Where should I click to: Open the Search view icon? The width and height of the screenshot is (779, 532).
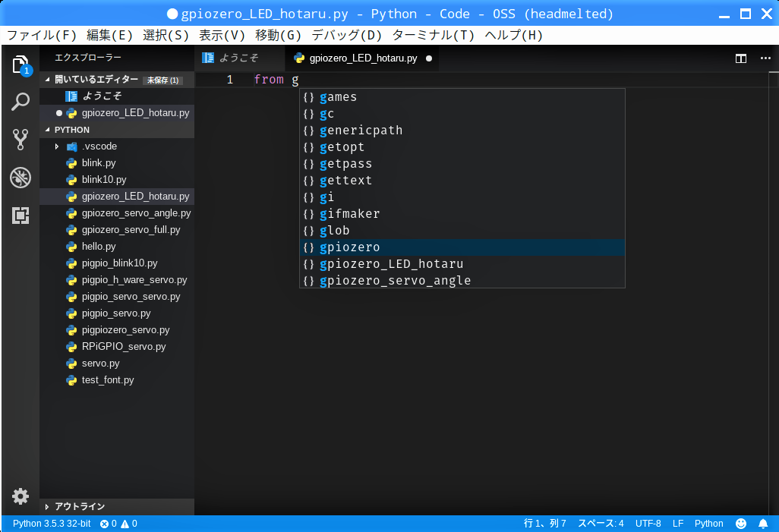pyautogui.click(x=20, y=102)
